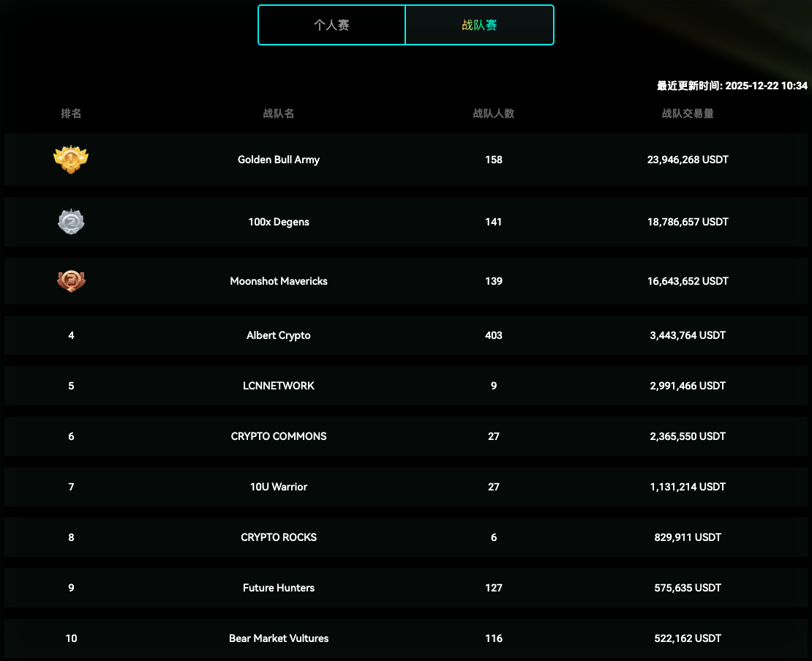Select the Moonshot Mavericks team name

(279, 281)
